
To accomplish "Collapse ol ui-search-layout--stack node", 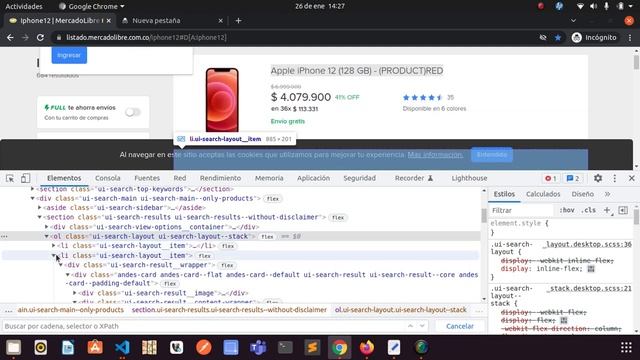I will point(47,236).
